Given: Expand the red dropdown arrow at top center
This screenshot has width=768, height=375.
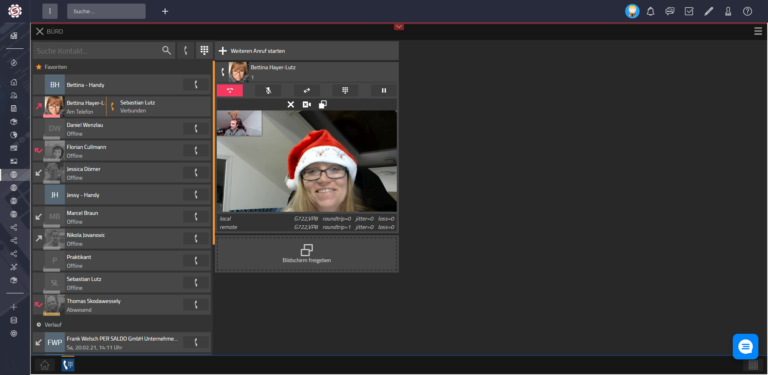Looking at the screenshot, I should tap(399, 26).
